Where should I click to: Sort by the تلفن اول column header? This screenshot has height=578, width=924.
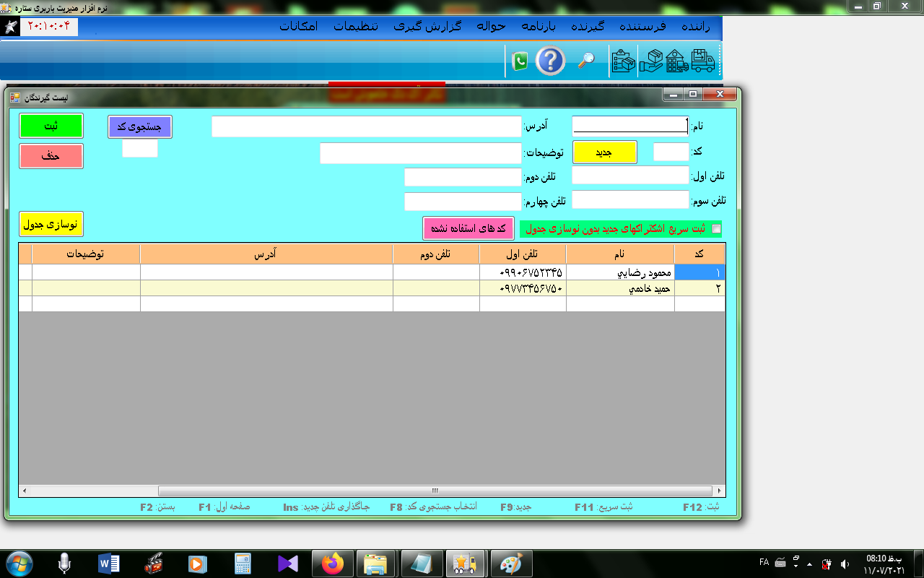[523, 254]
